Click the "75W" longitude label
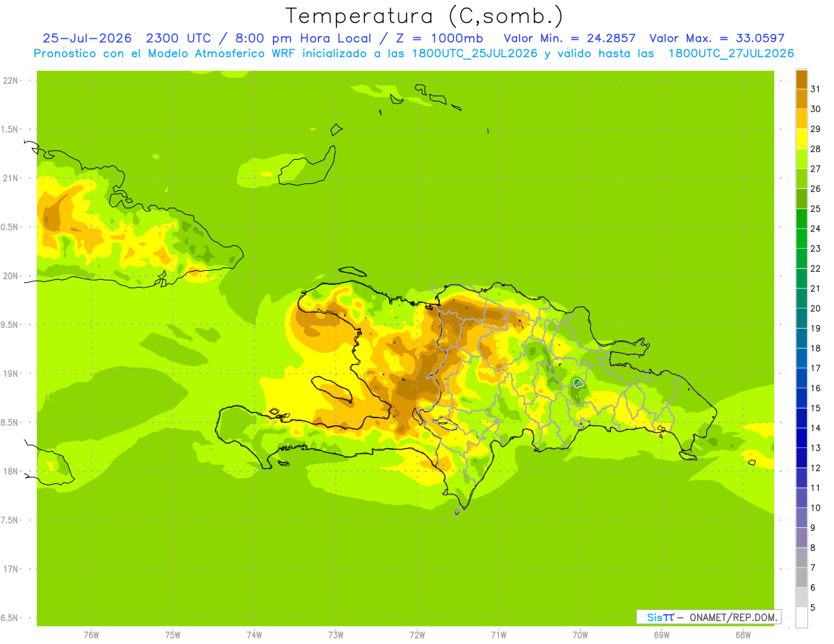The image size is (834, 644). [173, 635]
